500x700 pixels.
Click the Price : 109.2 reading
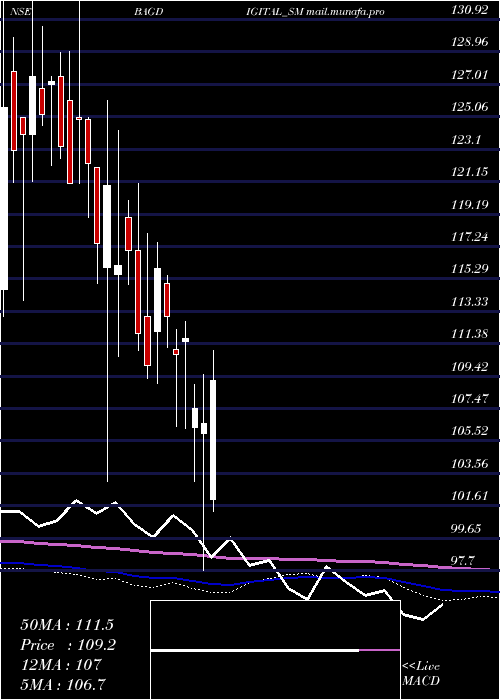click(x=68, y=645)
